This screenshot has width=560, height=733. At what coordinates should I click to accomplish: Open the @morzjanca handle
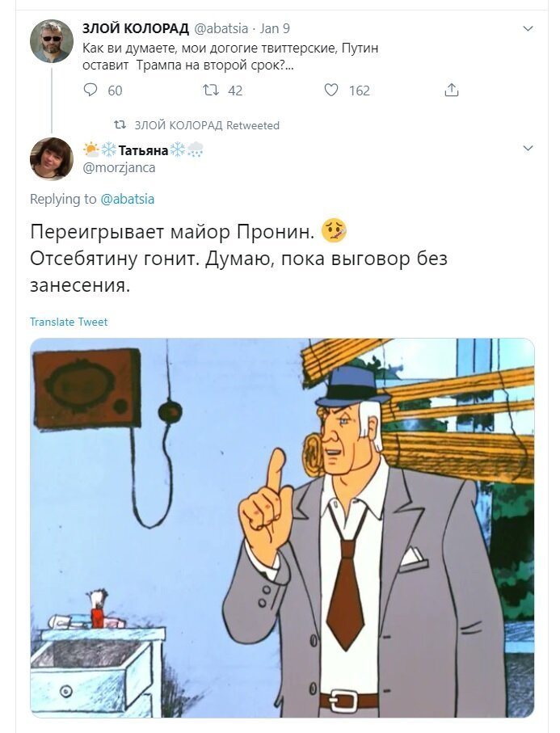click(x=119, y=167)
